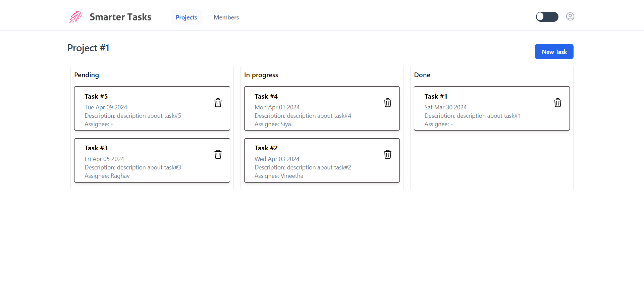Remove Task #2 via its trash icon

coord(388,154)
